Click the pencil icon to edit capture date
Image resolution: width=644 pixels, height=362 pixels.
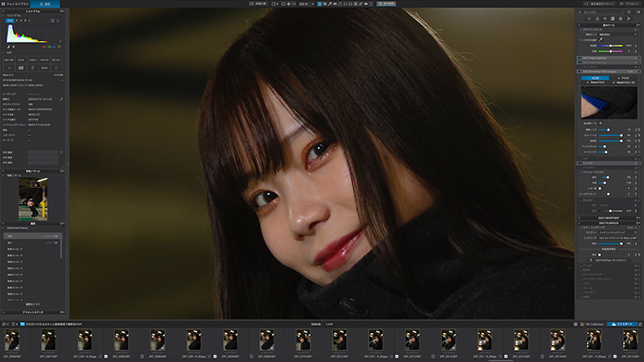coord(61,99)
